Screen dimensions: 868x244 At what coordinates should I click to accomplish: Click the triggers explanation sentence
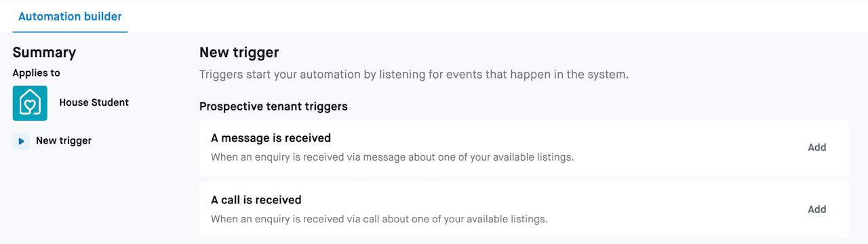coord(414,75)
